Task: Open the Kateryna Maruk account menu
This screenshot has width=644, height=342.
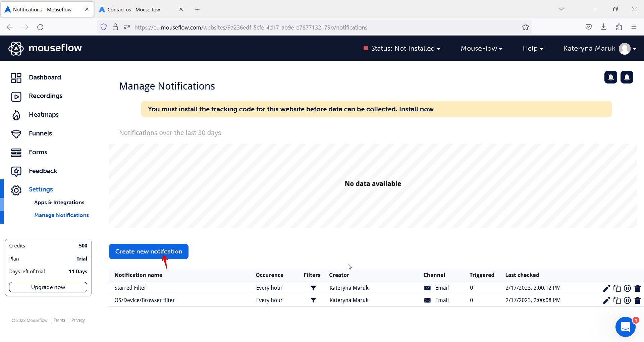Action: (x=600, y=48)
